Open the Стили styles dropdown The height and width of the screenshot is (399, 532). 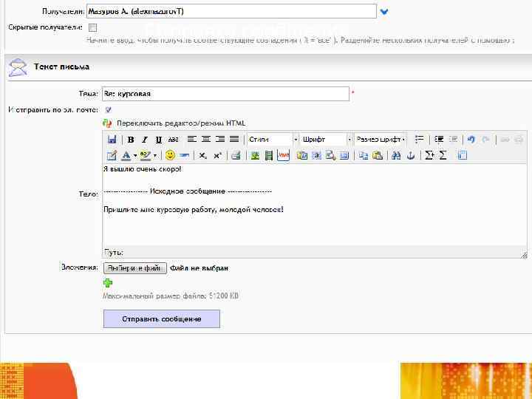(273, 140)
